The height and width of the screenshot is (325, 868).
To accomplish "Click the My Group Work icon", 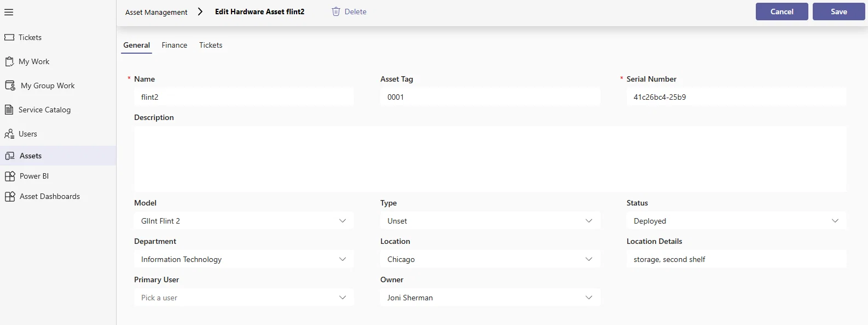I will click(x=10, y=85).
